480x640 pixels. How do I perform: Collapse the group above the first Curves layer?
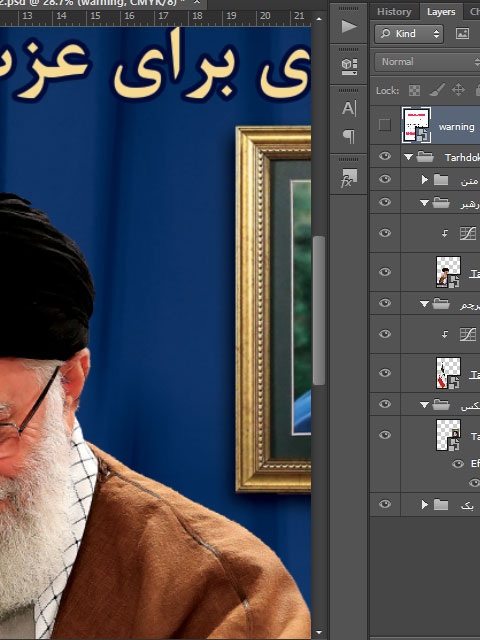tap(424, 203)
